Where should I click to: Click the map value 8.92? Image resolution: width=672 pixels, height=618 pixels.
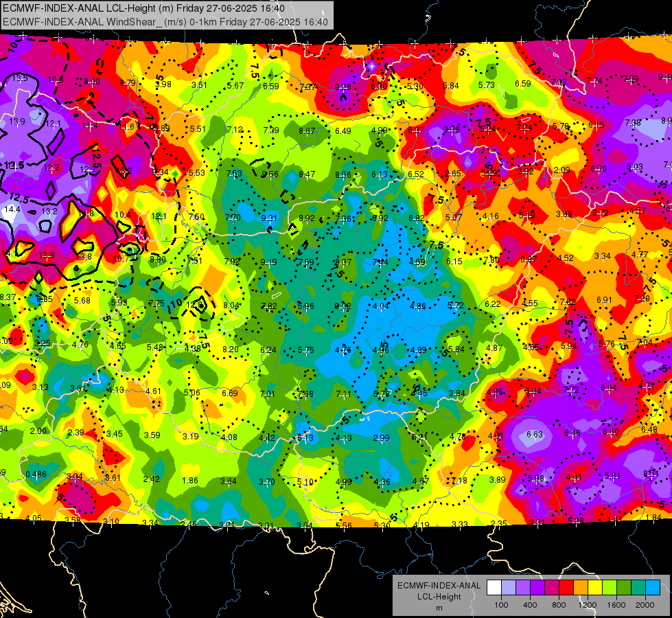307,218
